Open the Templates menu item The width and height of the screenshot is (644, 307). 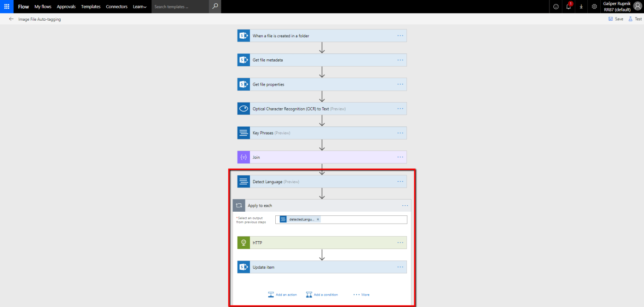[91, 6]
